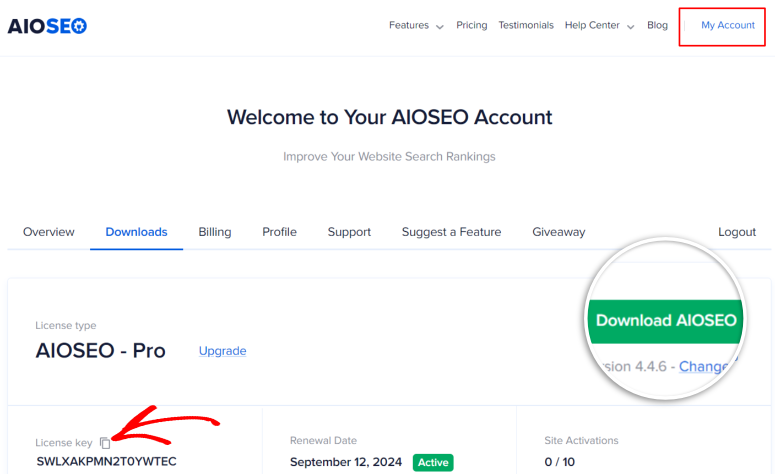This screenshot has width=775, height=474.
Task: Click My Account in the header
Action: click(x=727, y=26)
